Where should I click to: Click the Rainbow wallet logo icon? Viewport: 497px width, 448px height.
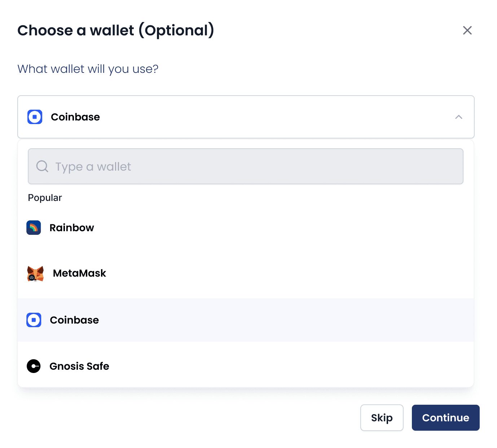pos(34,228)
